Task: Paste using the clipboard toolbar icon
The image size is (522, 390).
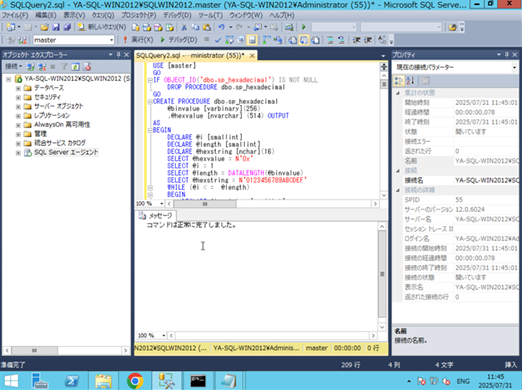Action: click(x=207, y=27)
